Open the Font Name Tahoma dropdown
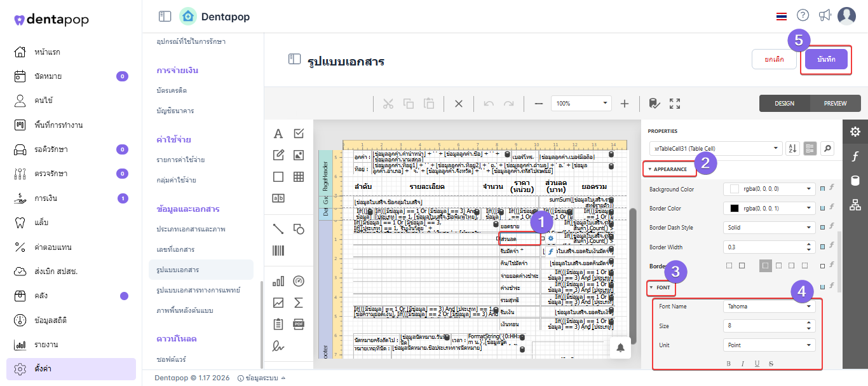 point(770,307)
